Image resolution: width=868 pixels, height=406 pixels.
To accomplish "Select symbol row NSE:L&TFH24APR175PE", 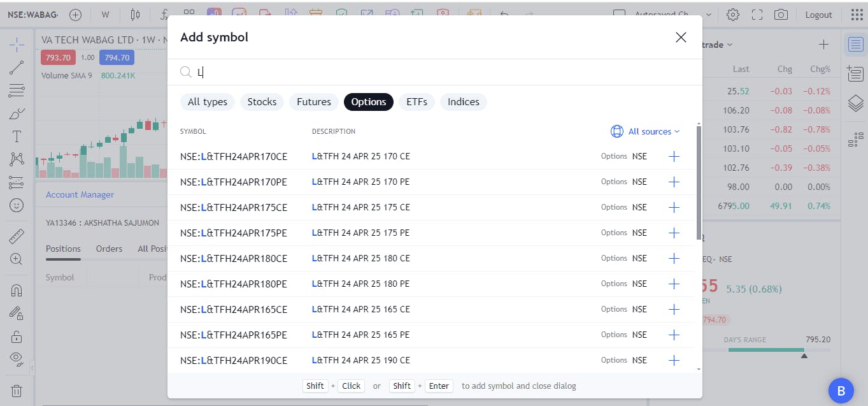I will pos(431,233).
